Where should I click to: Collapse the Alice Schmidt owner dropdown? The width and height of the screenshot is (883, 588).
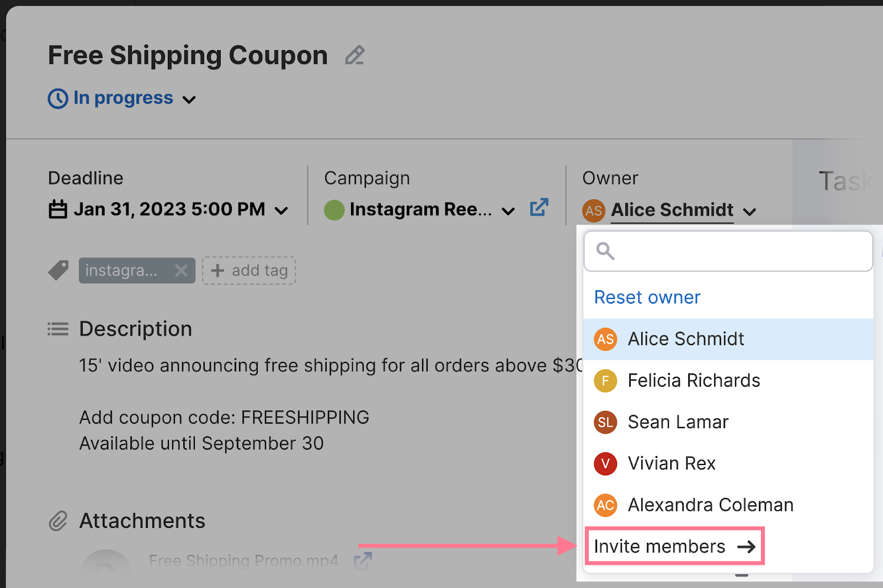click(749, 212)
